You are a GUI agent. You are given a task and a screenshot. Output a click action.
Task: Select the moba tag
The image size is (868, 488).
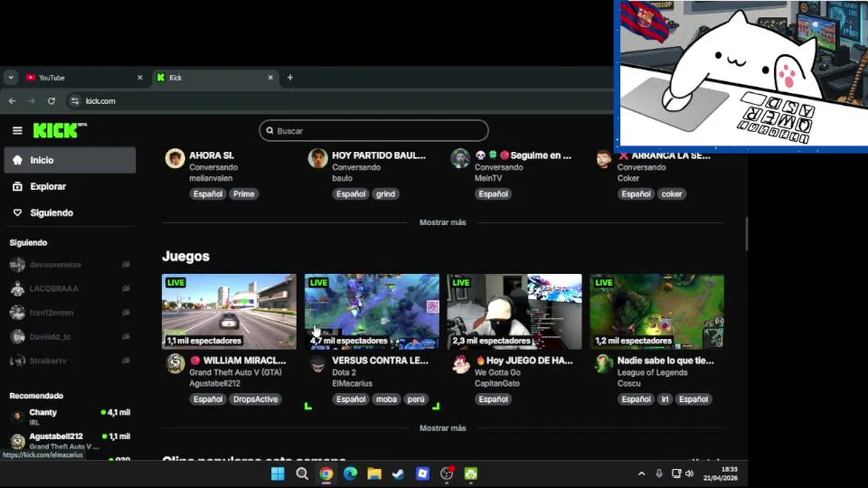click(387, 399)
